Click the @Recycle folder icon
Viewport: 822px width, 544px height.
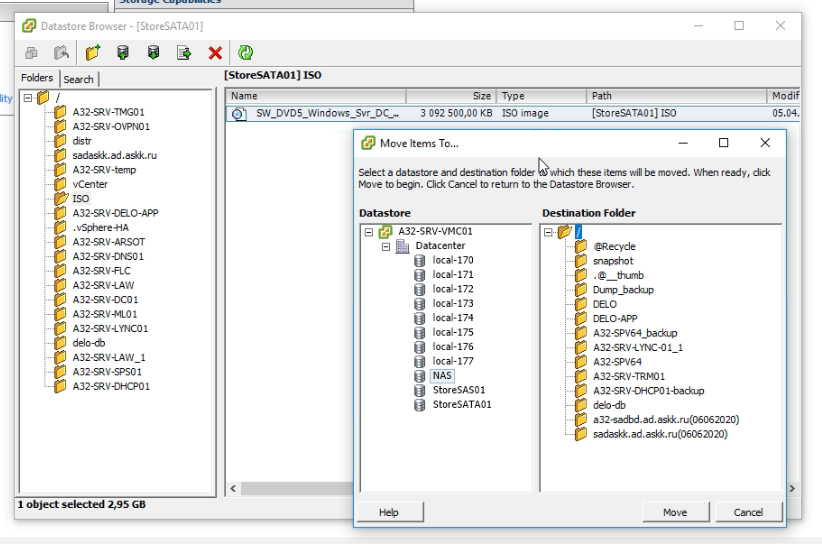tap(581, 246)
